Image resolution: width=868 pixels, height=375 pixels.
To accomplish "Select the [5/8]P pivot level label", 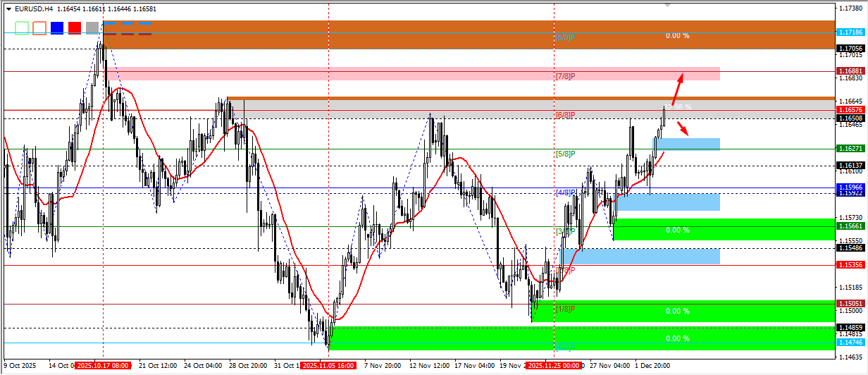I will point(566,153).
